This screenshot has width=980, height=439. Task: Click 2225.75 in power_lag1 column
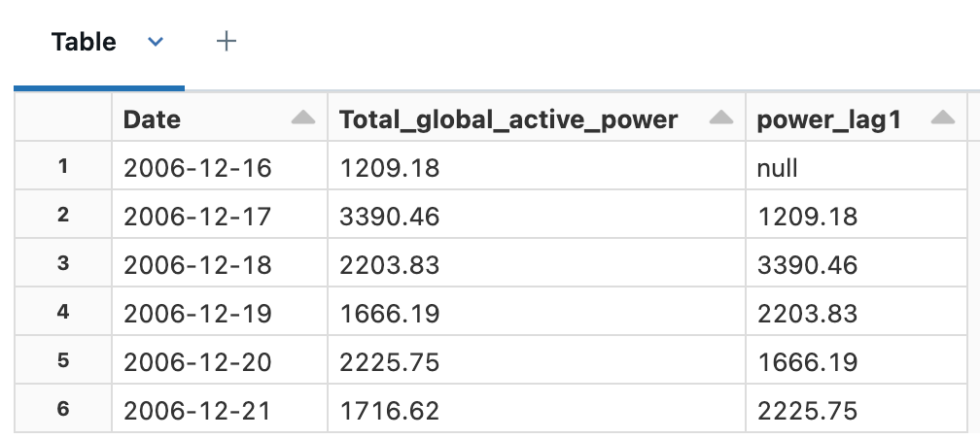tap(857, 410)
